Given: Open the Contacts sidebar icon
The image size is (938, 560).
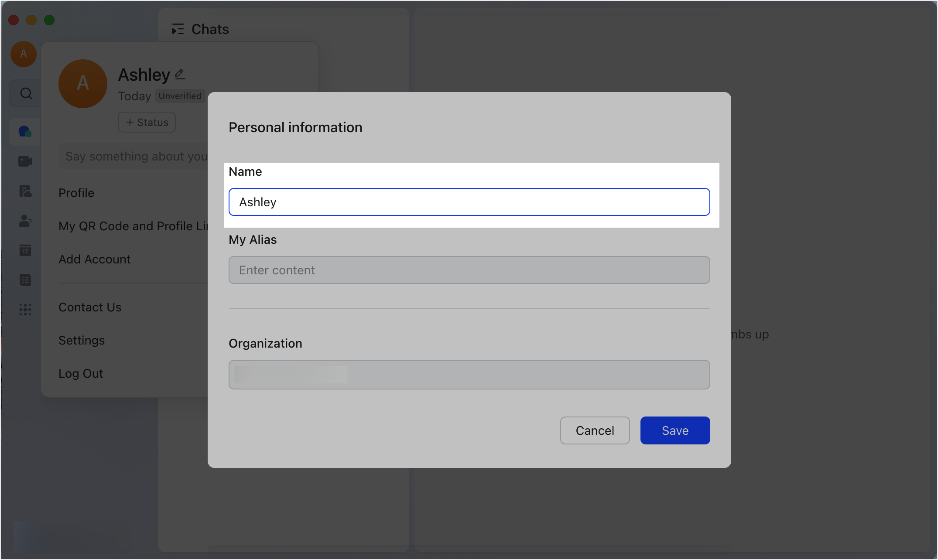Looking at the screenshot, I should click(25, 221).
